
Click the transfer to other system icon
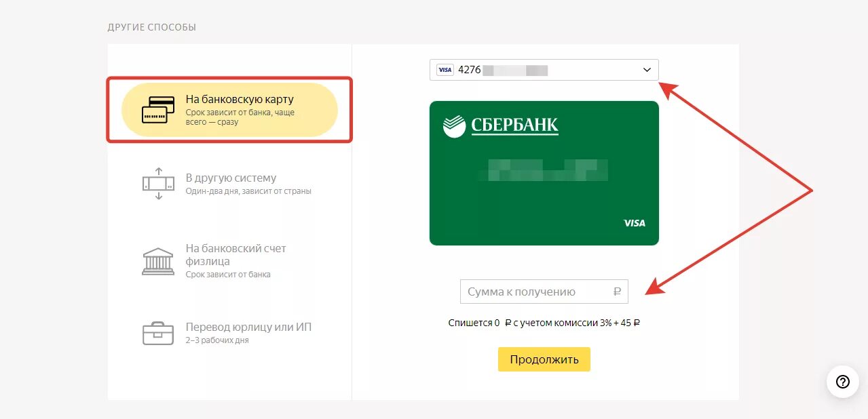point(158,183)
